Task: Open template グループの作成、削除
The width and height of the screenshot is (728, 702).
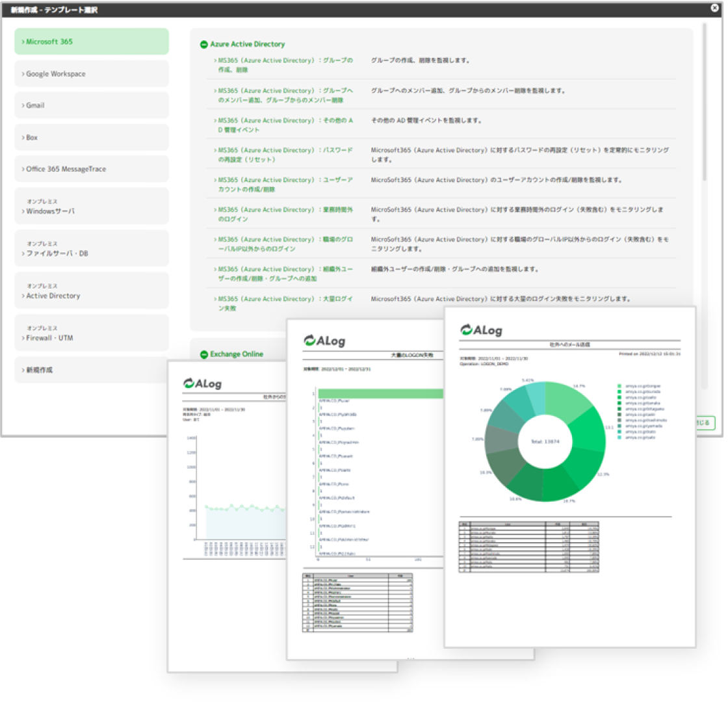Action: 284,65
